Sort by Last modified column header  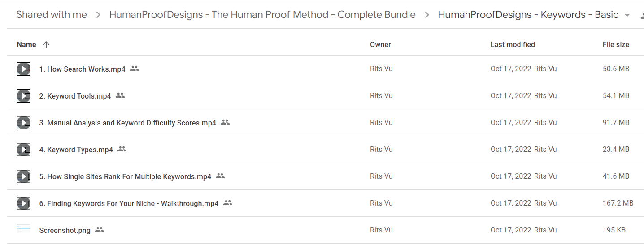513,44
